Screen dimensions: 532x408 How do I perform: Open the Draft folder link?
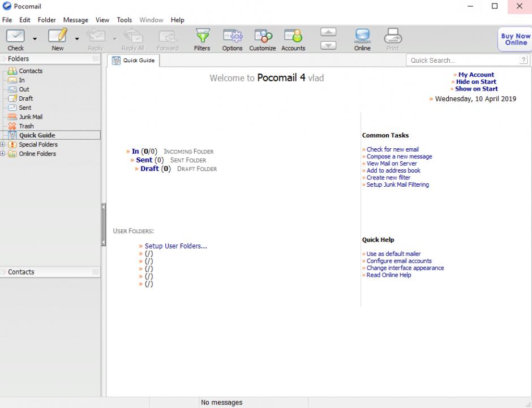click(149, 169)
